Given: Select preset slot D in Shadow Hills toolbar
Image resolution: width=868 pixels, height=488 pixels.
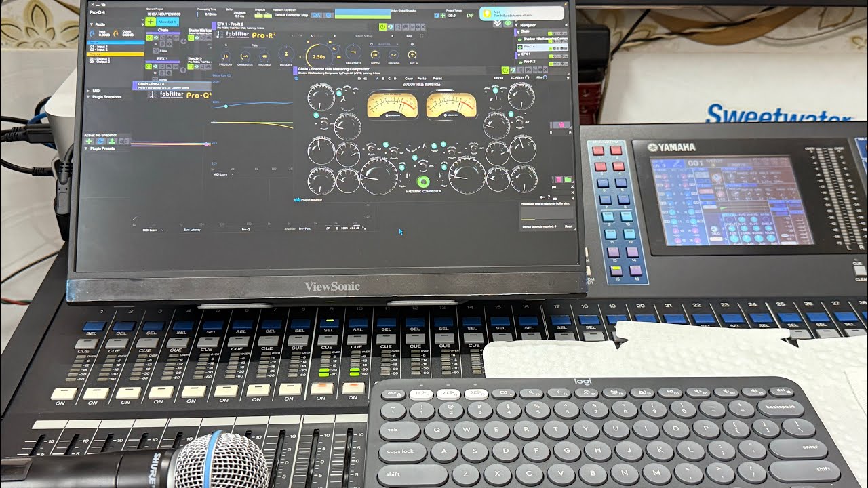Looking at the screenshot, I should tap(395, 79).
